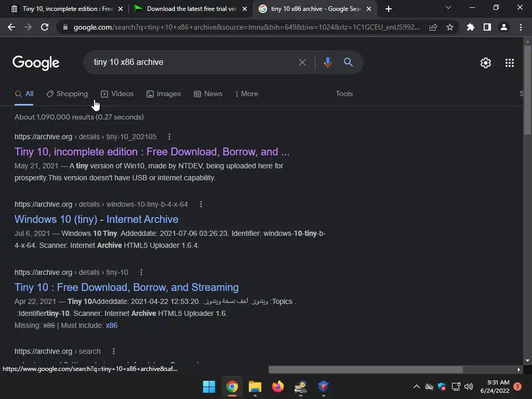Image resolution: width=532 pixels, height=399 pixels.
Task: Open options for archive.org tiny-10 result
Action: pos(141,272)
